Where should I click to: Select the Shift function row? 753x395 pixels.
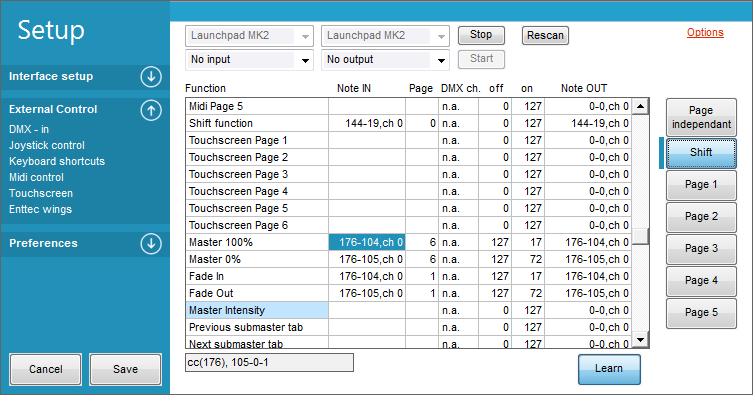click(408, 123)
